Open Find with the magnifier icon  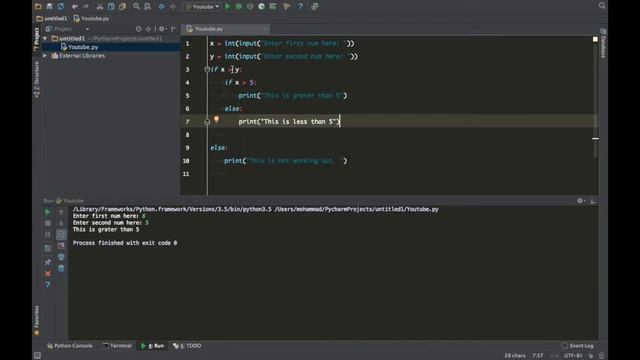(x=136, y=6)
